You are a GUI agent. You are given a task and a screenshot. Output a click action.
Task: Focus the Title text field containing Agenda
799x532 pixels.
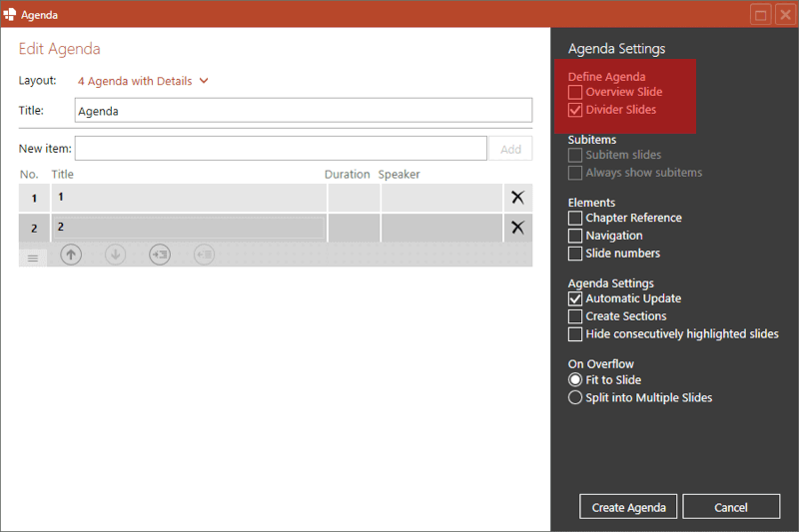click(x=304, y=111)
